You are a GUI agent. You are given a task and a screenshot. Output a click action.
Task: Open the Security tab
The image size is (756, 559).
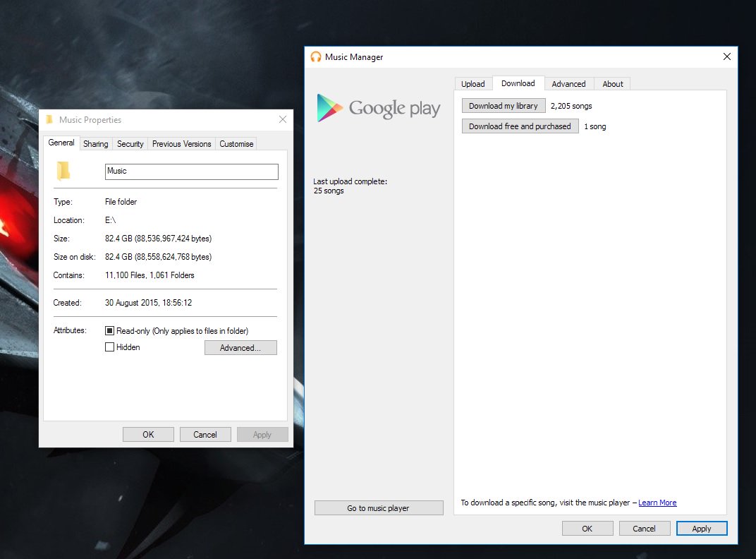130,144
